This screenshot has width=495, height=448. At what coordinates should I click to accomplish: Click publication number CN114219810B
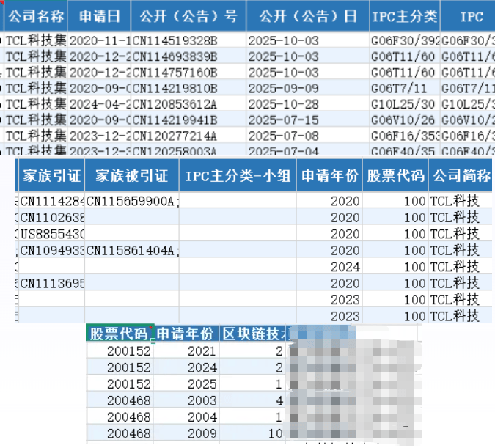[188, 89]
